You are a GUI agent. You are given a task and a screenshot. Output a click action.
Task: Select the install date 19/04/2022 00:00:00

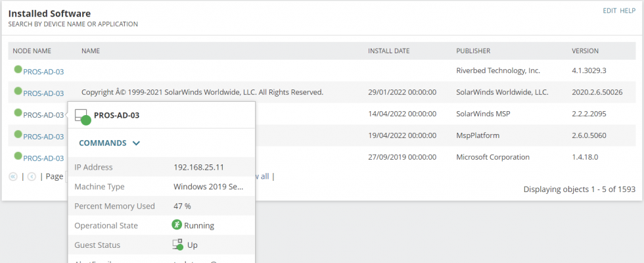click(x=402, y=135)
